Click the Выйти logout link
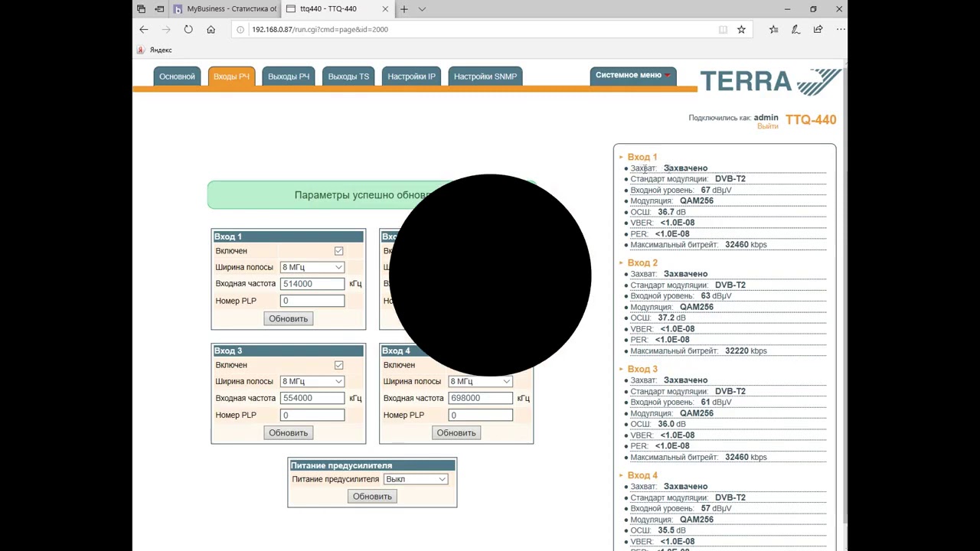The width and height of the screenshot is (980, 551). tap(767, 126)
